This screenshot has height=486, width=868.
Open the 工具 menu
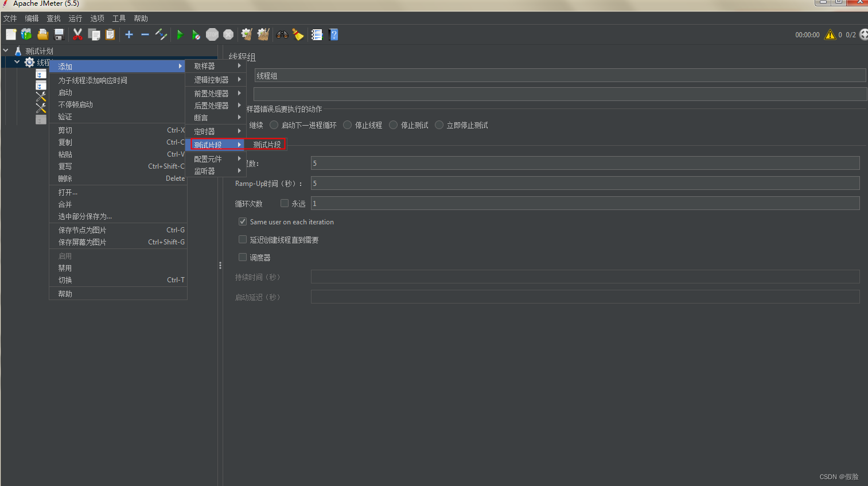click(x=119, y=18)
